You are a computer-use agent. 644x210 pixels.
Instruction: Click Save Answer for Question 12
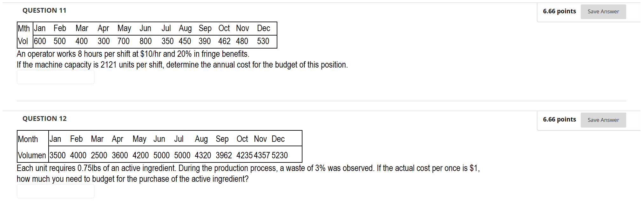tap(603, 120)
